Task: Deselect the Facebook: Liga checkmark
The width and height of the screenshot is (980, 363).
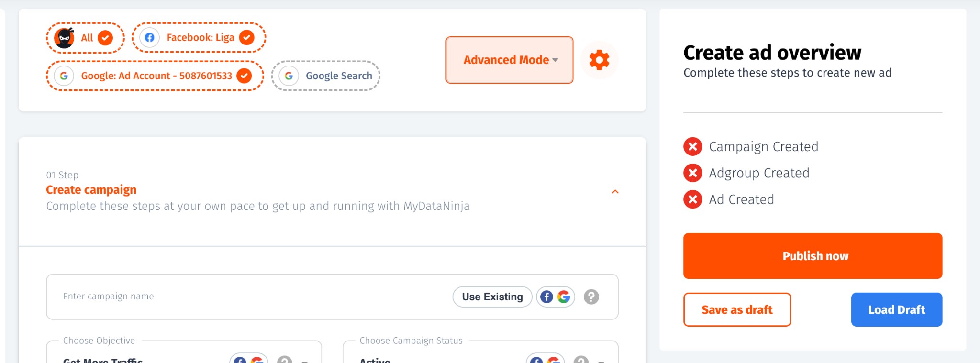Action: coord(247,37)
